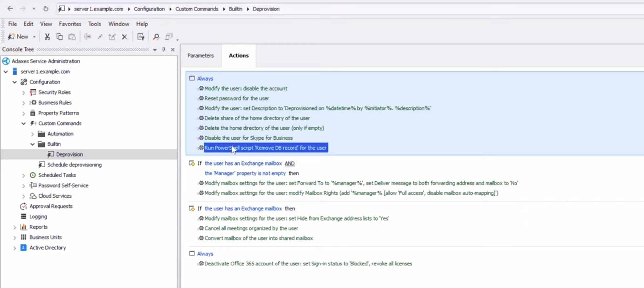Click the windows toolbar icon next to Search
Screen dimensions: 644x288
tap(169, 37)
